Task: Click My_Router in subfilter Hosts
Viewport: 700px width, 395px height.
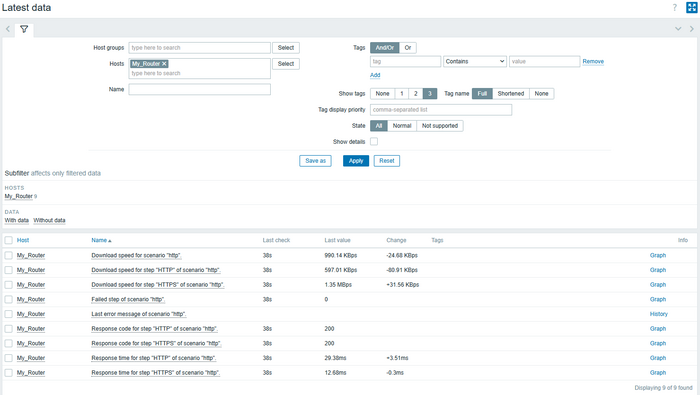Action: point(19,196)
